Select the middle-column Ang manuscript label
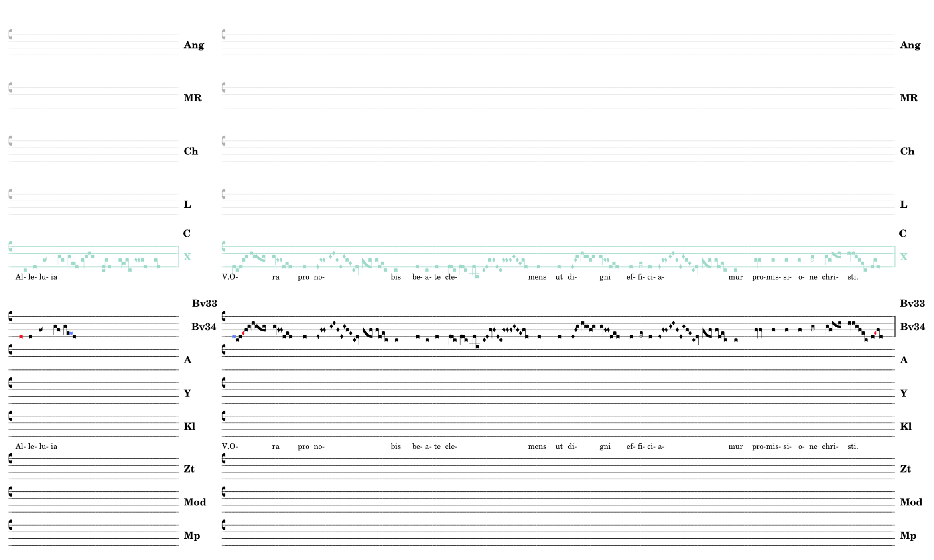Screen dimensions: 934x560 (194, 45)
